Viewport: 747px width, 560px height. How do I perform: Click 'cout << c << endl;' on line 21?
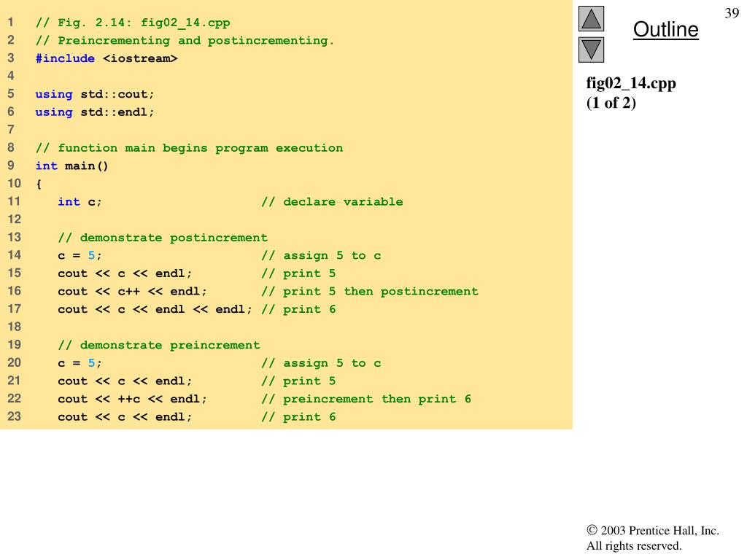click(125, 381)
